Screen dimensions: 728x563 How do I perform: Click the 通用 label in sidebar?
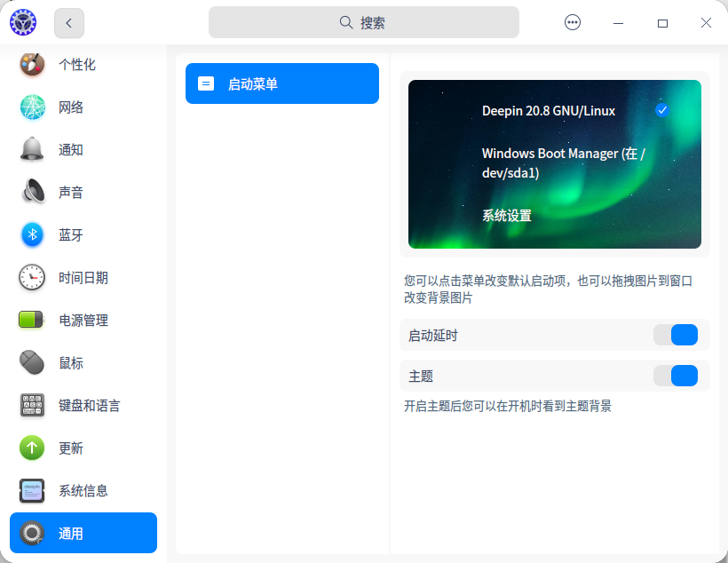pyautogui.click(x=71, y=534)
